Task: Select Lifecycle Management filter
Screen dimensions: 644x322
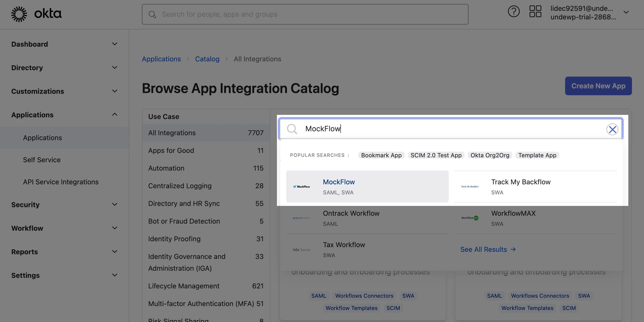Action: [x=206, y=286]
